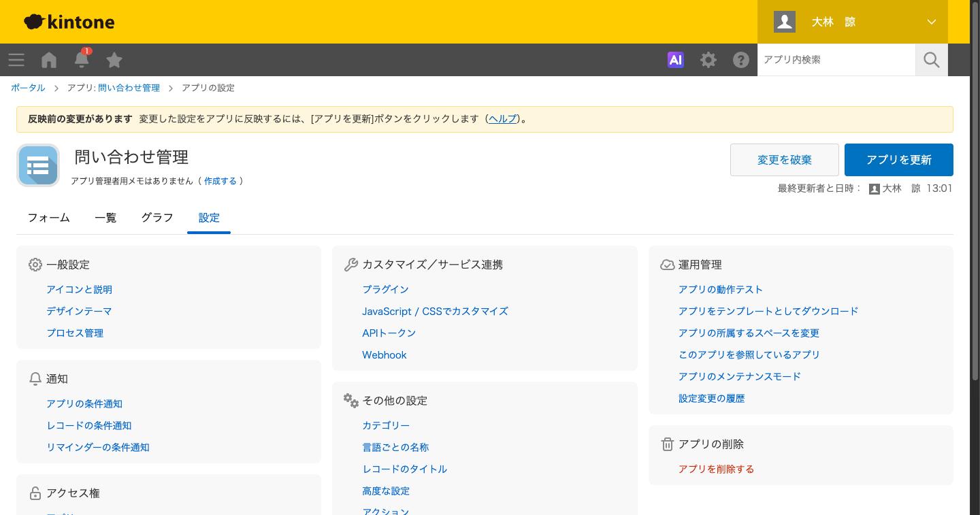980x515 pixels.
Task: Open APIトークン settings
Action: point(389,333)
